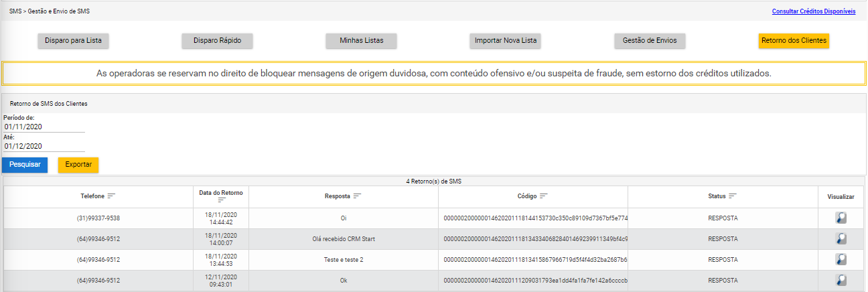868x292 pixels.
Task: Click RESPOSTA status in the 'Oi' row
Action: coord(723,218)
